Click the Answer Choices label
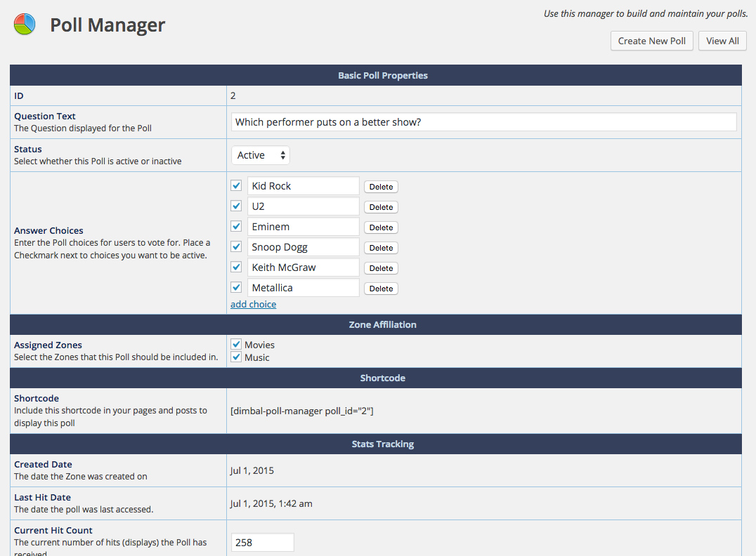Screen dimensions: 756x556 coord(48,231)
